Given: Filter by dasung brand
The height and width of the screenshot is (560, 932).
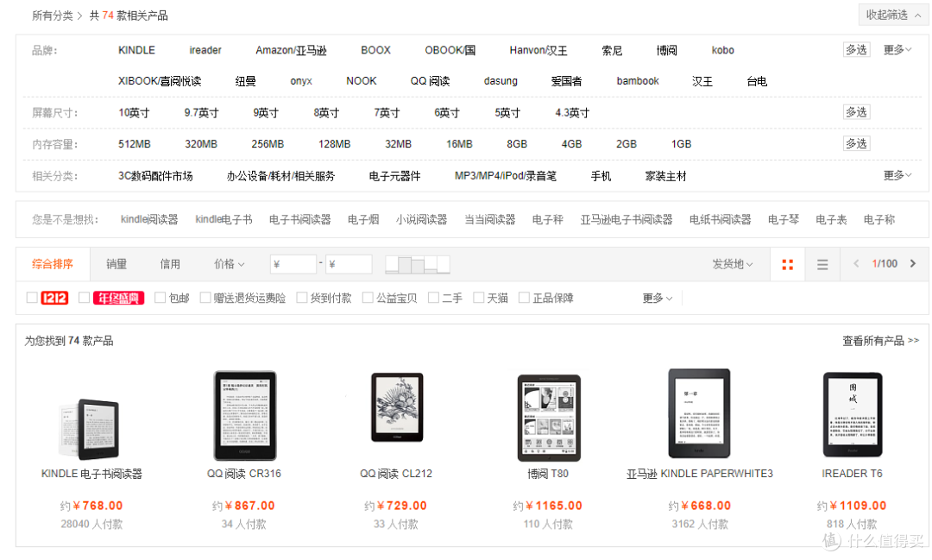Looking at the screenshot, I should click(501, 81).
